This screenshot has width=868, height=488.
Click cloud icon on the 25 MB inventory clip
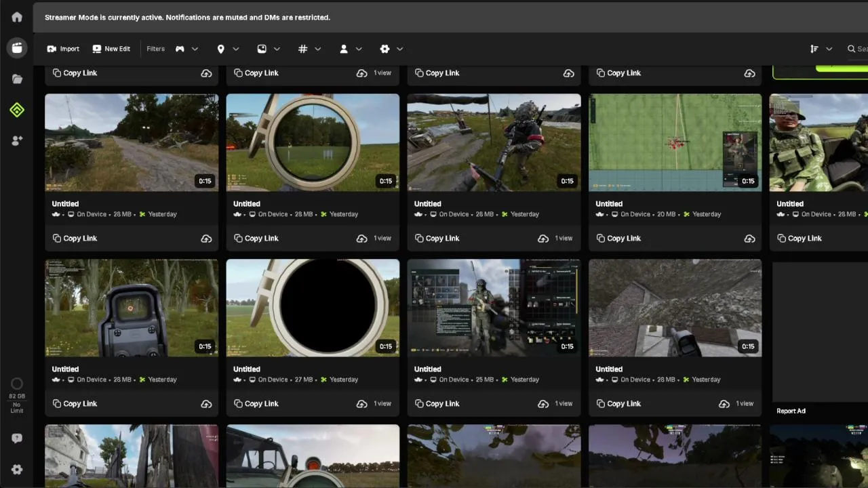(x=543, y=404)
